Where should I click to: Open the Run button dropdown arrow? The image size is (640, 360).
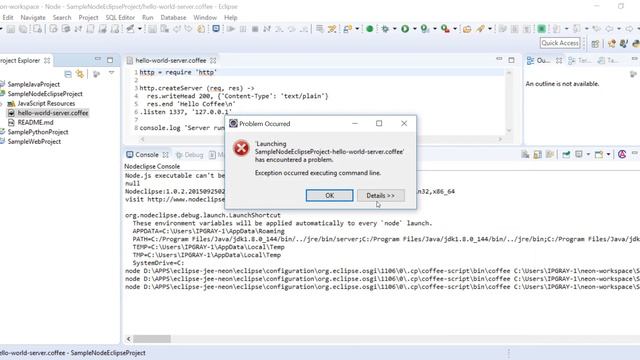415,29
